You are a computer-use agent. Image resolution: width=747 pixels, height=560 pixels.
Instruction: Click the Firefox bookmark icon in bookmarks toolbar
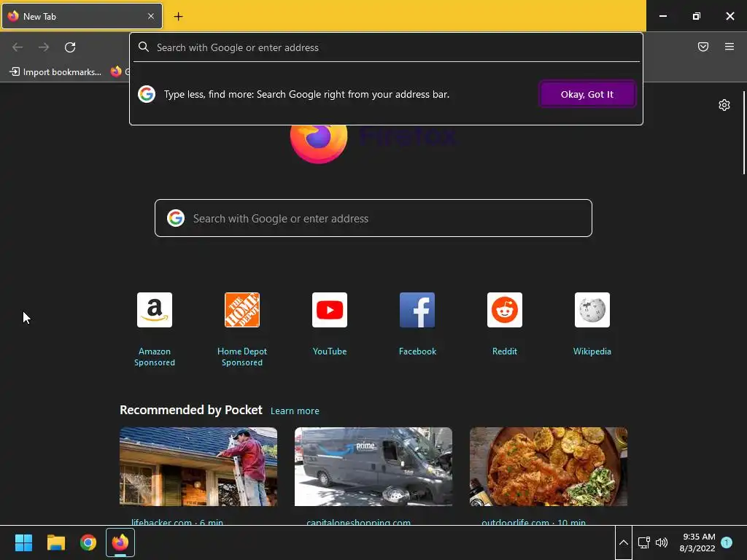[116, 71]
